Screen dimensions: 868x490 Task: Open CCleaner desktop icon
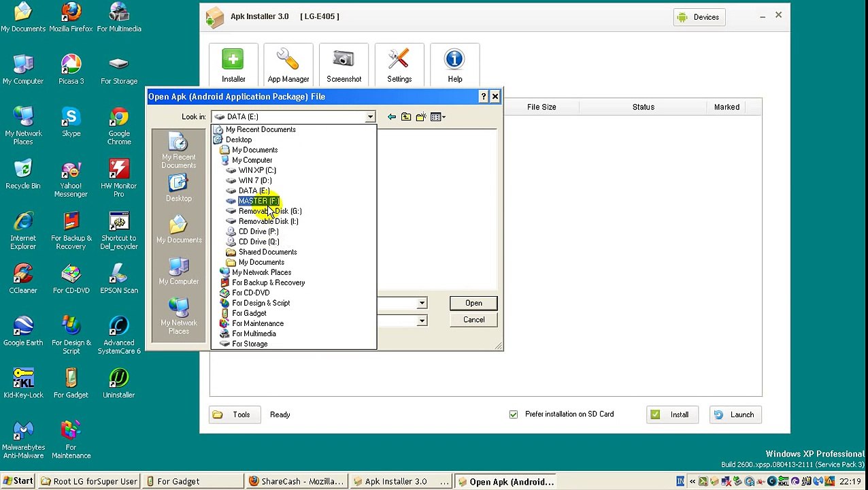pyautogui.click(x=23, y=279)
